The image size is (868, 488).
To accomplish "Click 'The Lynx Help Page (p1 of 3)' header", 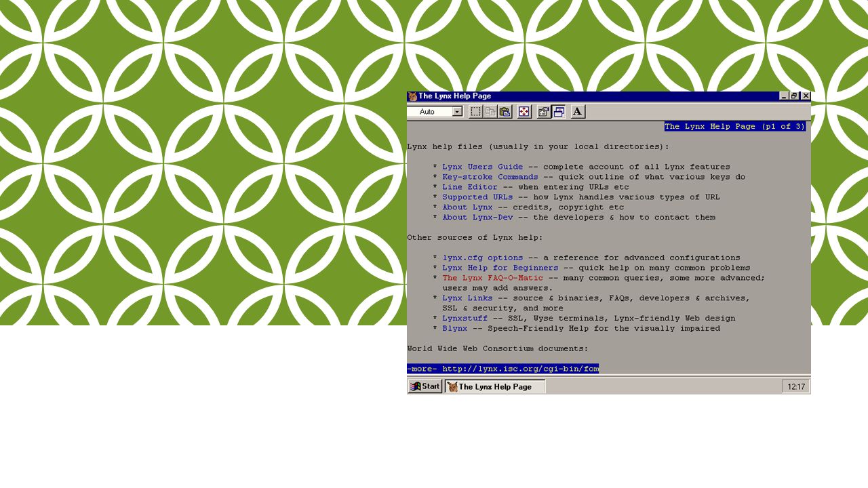I will coord(735,126).
